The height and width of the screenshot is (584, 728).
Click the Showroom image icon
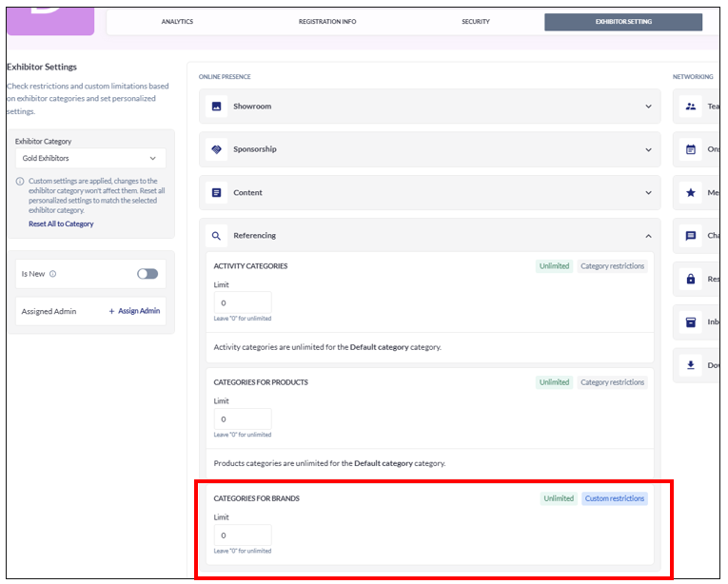pos(216,107)
